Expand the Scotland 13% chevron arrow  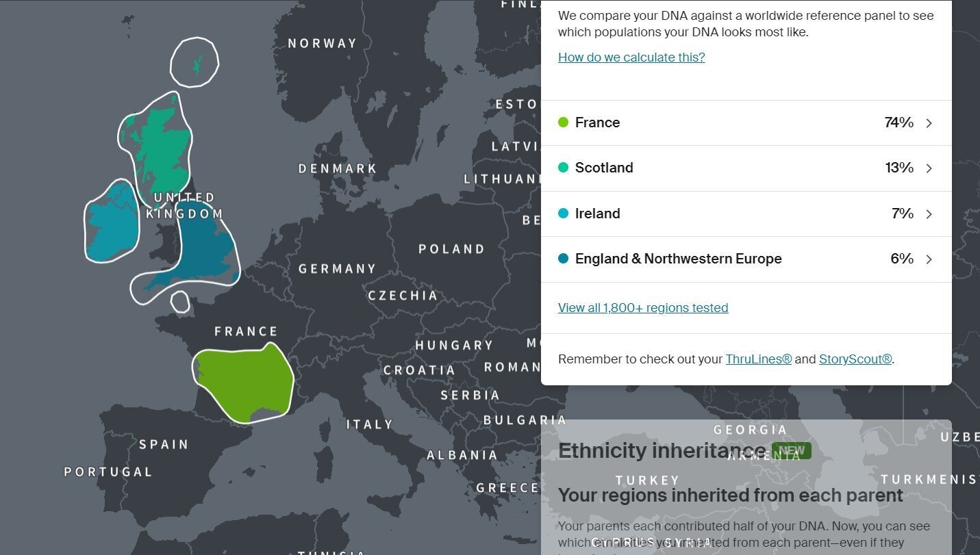pyautogui.click(x=929, y=168)
